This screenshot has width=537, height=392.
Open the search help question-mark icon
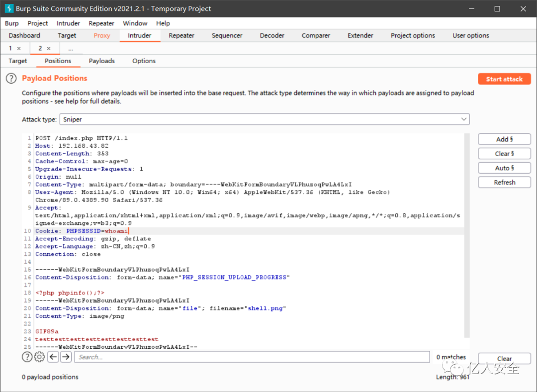pos(27,357)
